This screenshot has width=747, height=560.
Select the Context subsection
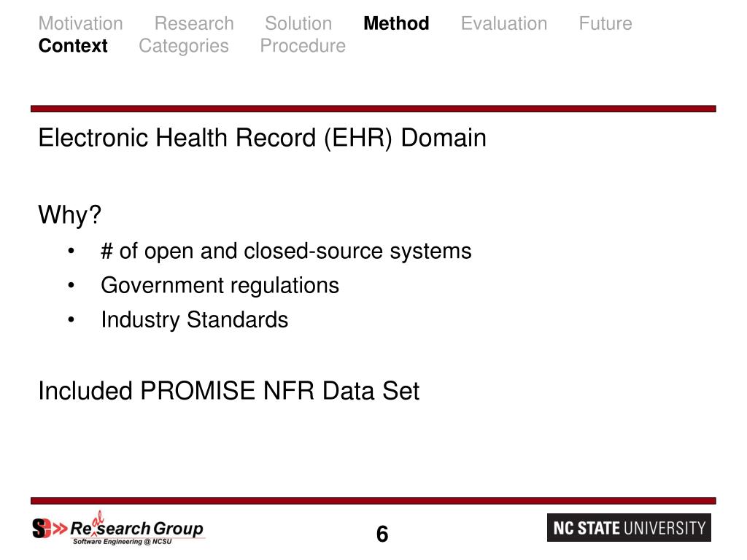[x=73, y=46]
